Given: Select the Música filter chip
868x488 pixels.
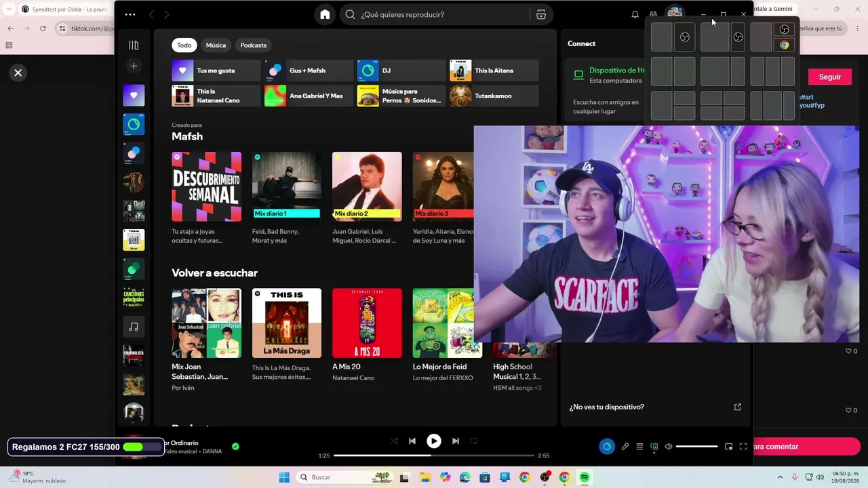Looking at the screenshot, I should 216,45.
